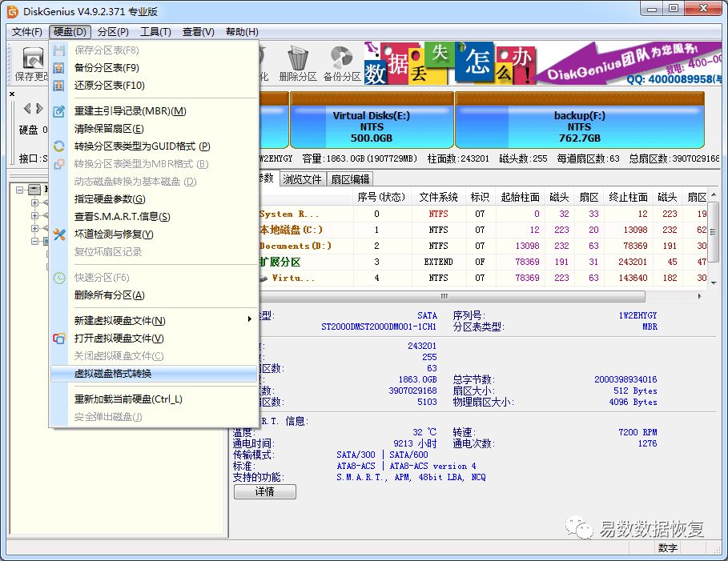Image resolution: width=728 pixels, height=561 pixels.
Task: Click the 数据丢失怎么办 advertisement banner
Action: (x=449, y=63)
